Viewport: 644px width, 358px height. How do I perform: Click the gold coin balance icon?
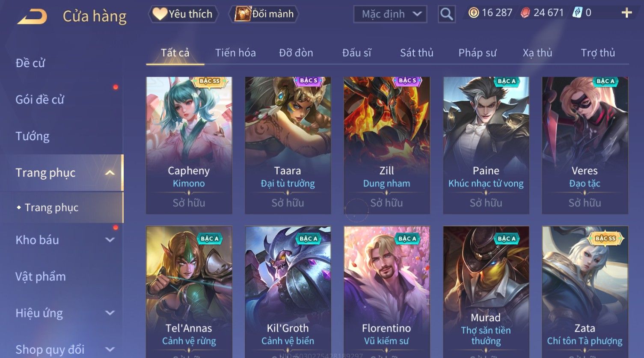click(473, 13)
